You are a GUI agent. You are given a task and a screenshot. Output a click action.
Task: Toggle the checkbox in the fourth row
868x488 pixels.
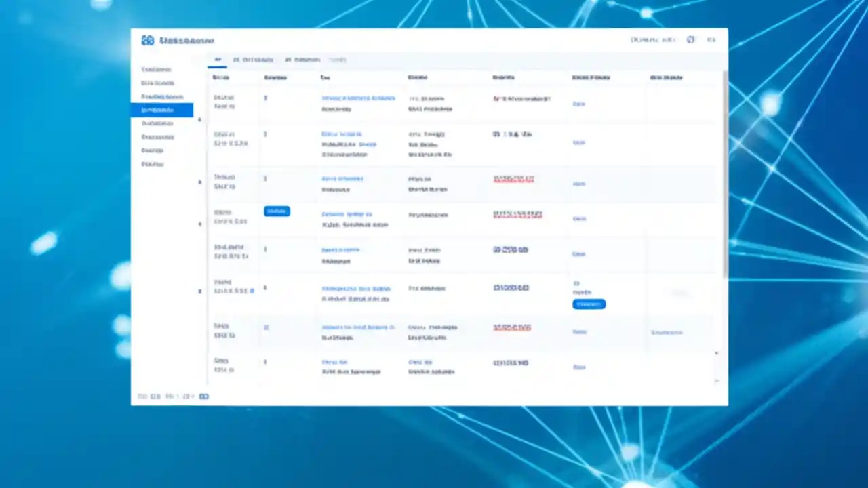(x=199, y=225)
